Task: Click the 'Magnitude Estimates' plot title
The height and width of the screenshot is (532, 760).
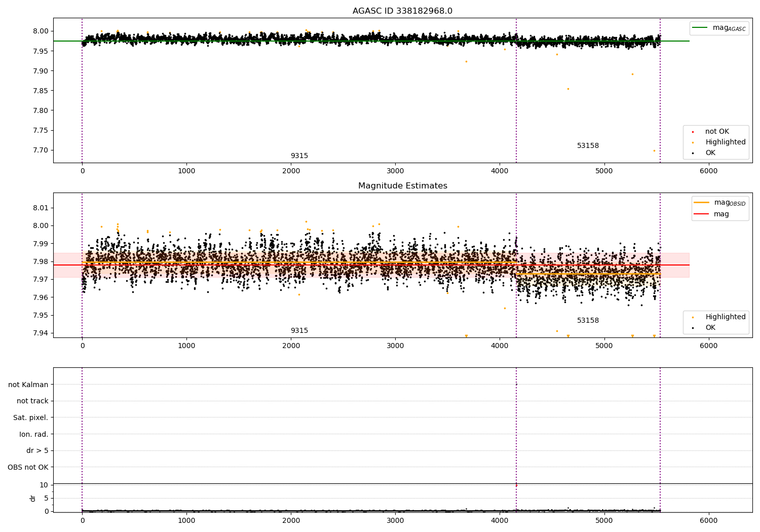Action: click(402, 186)
